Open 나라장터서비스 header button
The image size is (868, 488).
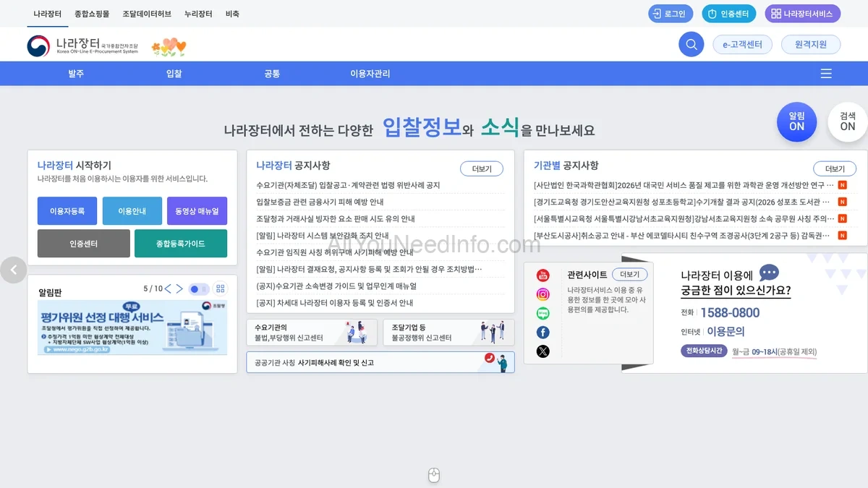coord(803,14)
